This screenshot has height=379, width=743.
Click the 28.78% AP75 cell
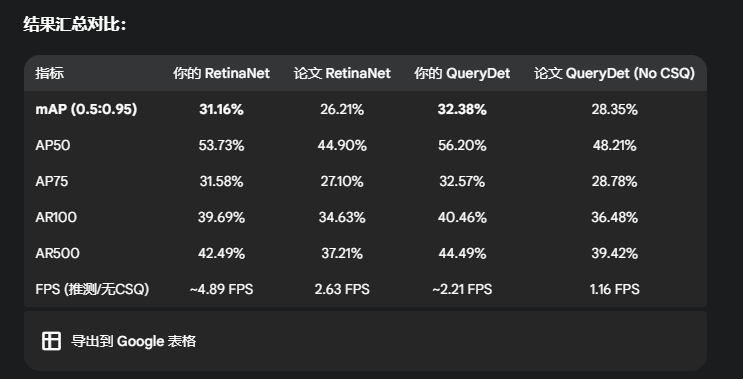coord(615,181)
